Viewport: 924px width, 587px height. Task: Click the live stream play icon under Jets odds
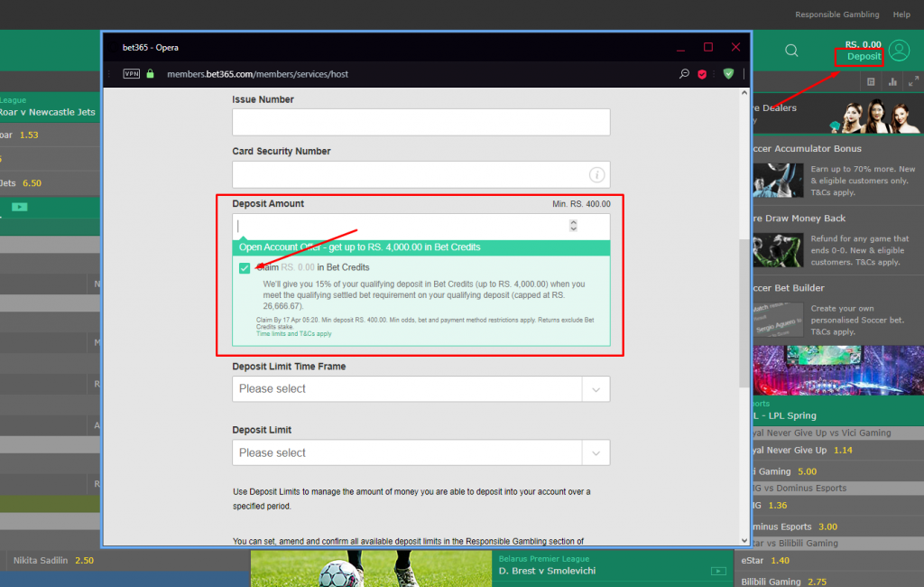pos(20,207)
